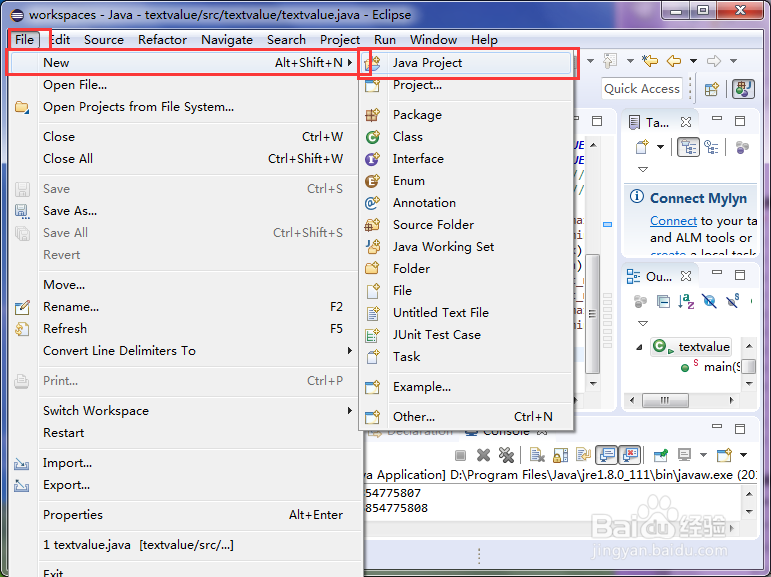Create a new Package from submenu
Screen dimensions: 771x577
466,115
